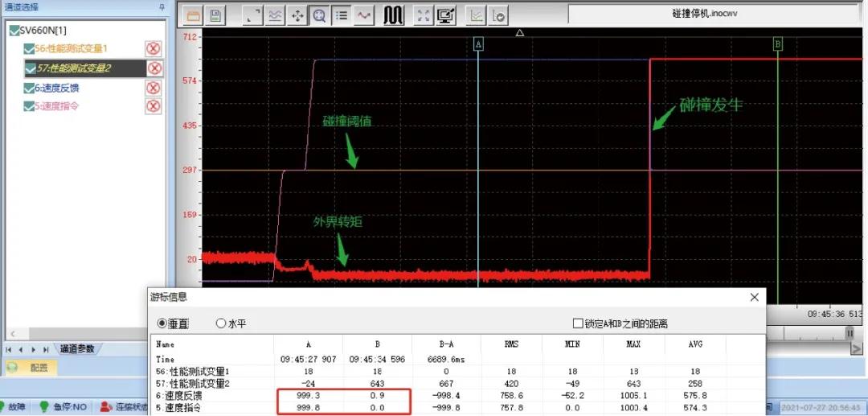Open the 配置 tab
868x416 pixels.
pyautogui.click(x=38, y=368)
